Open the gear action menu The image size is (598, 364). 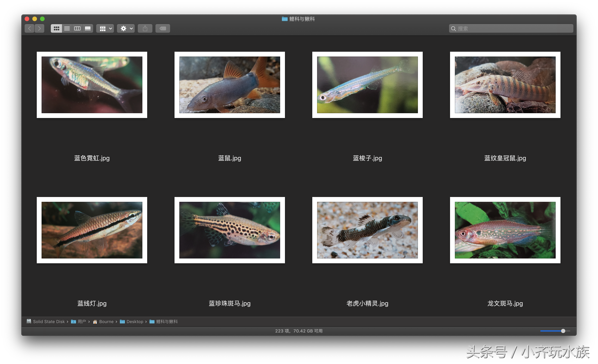point(126,29)
